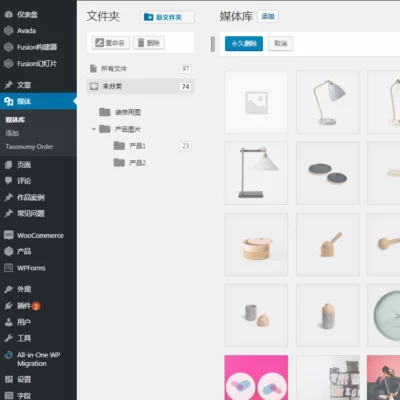This screenshot has height=400, width=400.
Task: Grab the vertical panel divider handle
Action: click(213, 44)
